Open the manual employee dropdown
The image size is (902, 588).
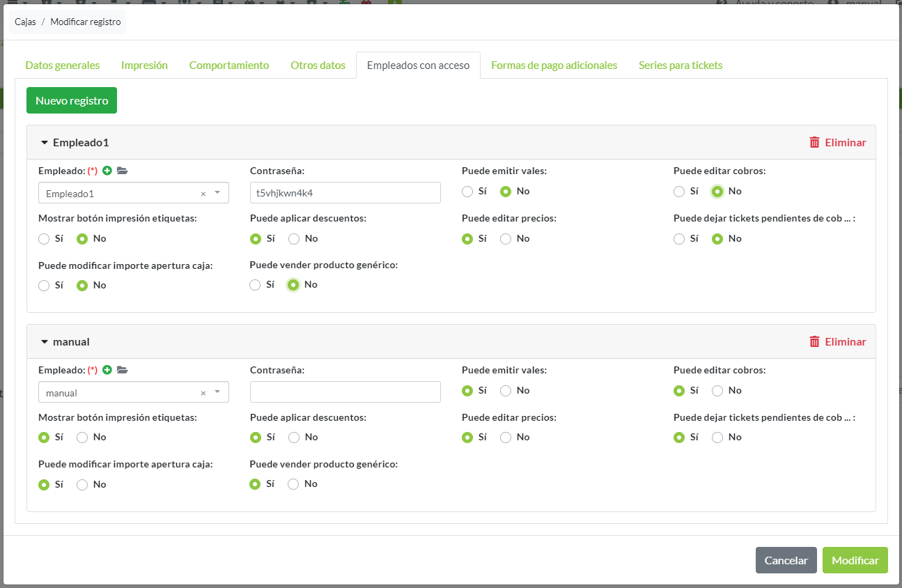[217, 392]
